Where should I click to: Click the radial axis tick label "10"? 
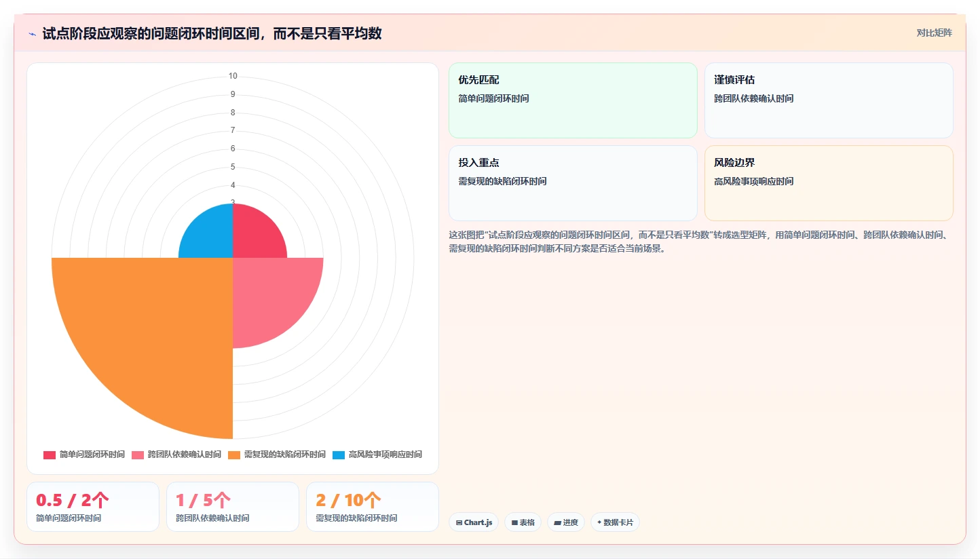[233, 76]
